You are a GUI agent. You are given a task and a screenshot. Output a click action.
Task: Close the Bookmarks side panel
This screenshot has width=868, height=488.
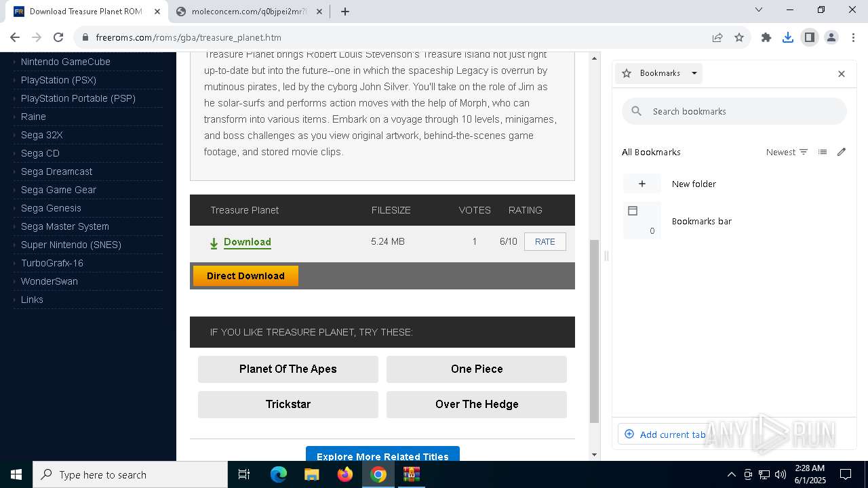point(842,74)
